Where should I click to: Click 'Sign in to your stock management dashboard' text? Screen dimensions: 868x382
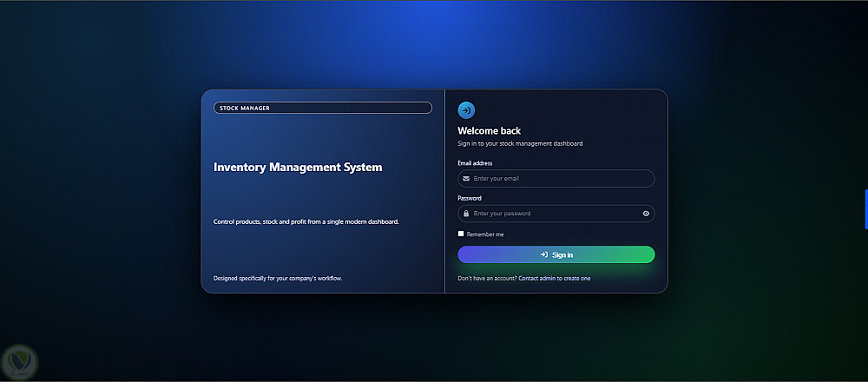[x=520, y=144]
